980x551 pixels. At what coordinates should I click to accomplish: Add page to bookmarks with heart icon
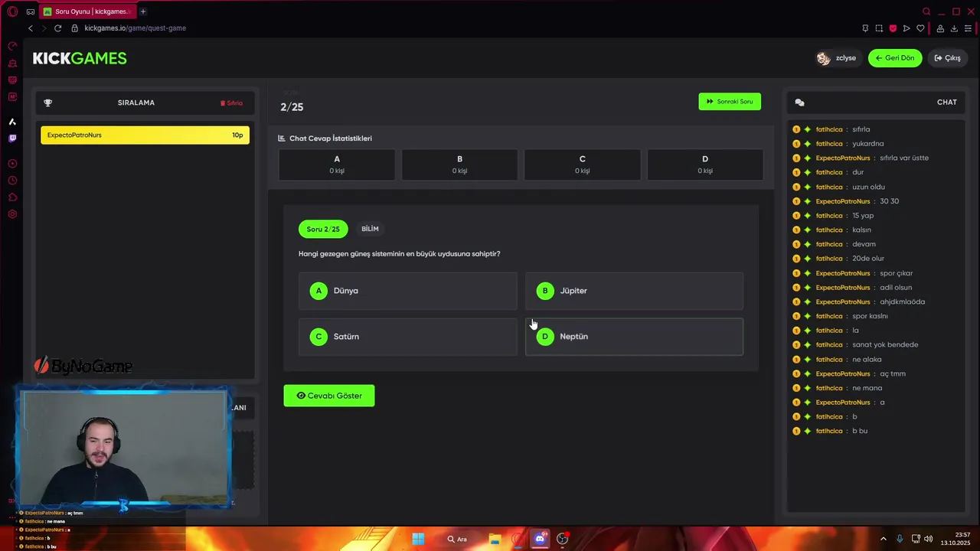pos(920,28)
